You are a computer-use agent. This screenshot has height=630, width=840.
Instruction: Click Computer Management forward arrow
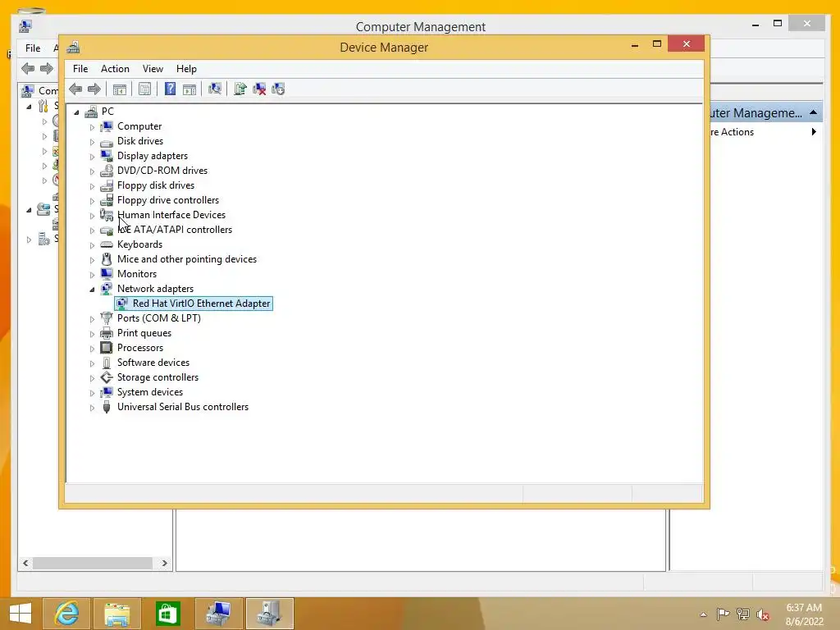pos(47,68)
